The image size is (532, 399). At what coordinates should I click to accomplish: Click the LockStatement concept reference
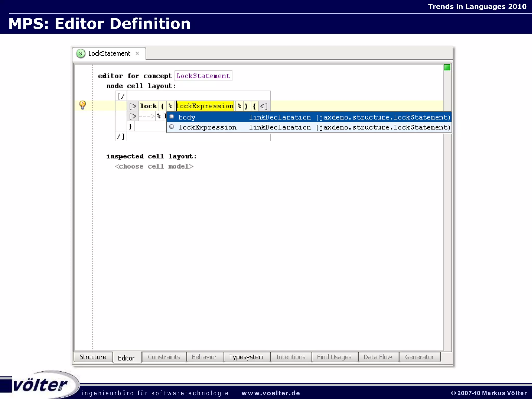[203, 76]
